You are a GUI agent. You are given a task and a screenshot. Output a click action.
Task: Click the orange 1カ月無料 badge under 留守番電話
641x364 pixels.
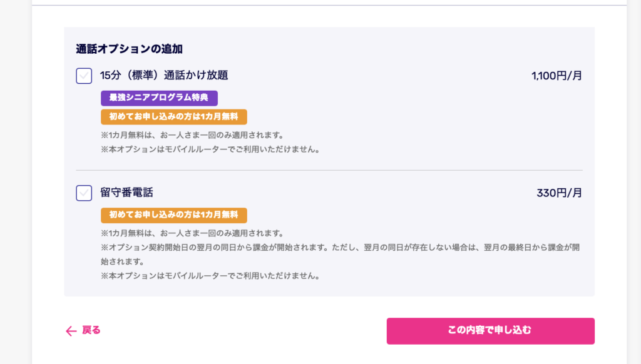(x=173, y=215)
